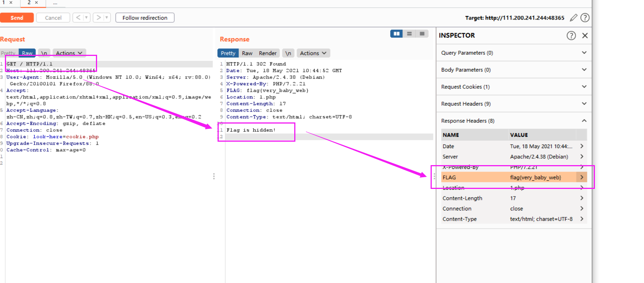Image resolution: width=644 pixels, height=283 pixels.
Task: Select the Request Raw tab
Action: coord(27,53)
